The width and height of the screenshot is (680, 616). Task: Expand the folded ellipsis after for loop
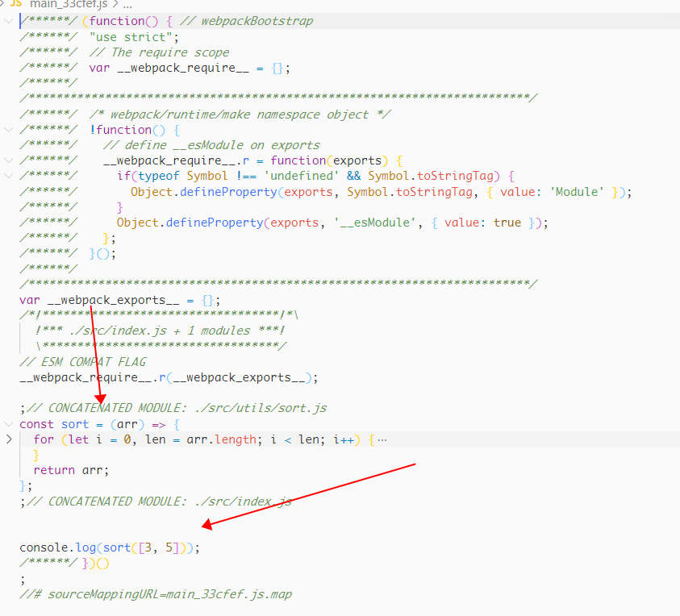click(x=382, y=440)
